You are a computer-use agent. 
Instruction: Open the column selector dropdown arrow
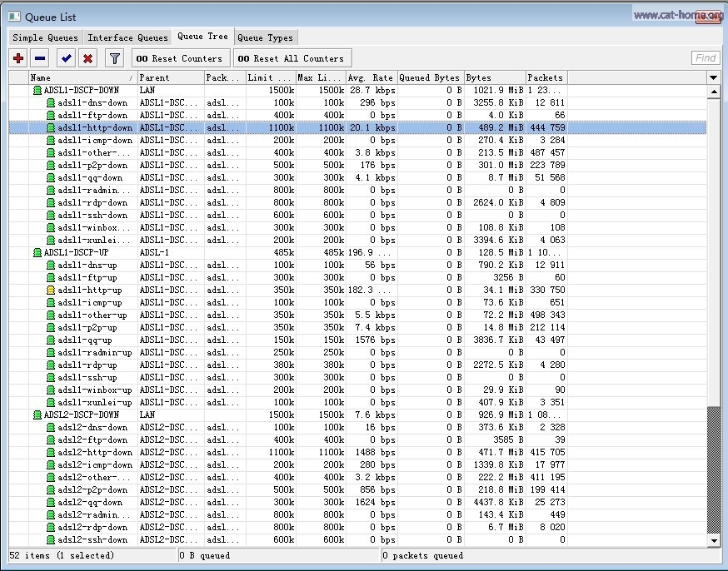pyautogui.click(x=713, y=77)
